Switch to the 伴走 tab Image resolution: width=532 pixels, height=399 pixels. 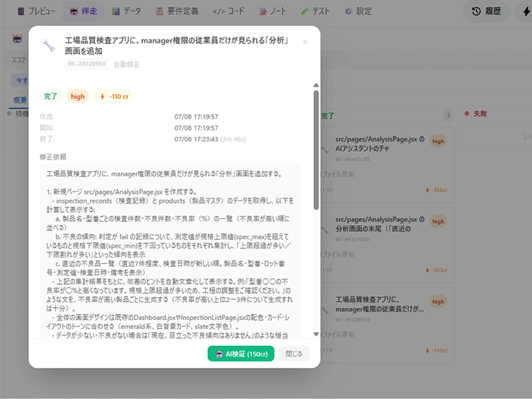(83, 11)
